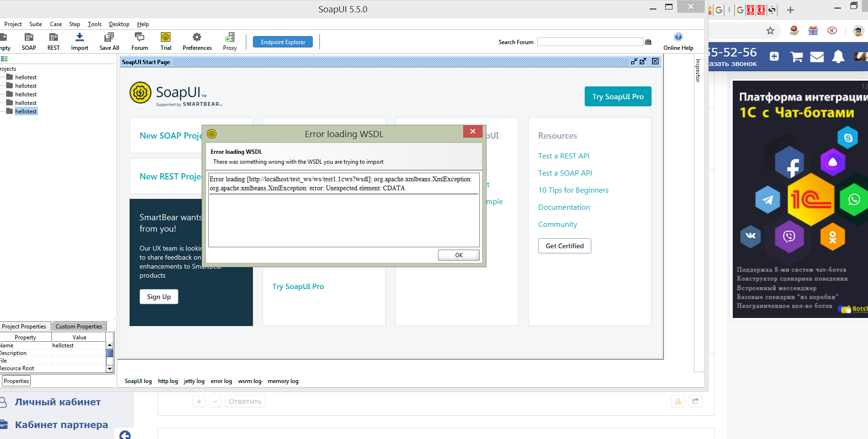The image size is (868, 439).
Task: Click the error message text area
Action: (x=344, y=210)
